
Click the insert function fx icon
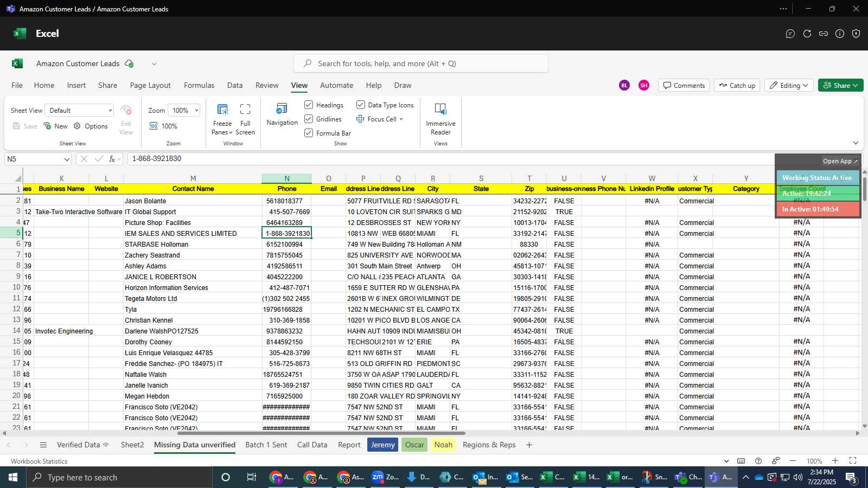[112, 159]
